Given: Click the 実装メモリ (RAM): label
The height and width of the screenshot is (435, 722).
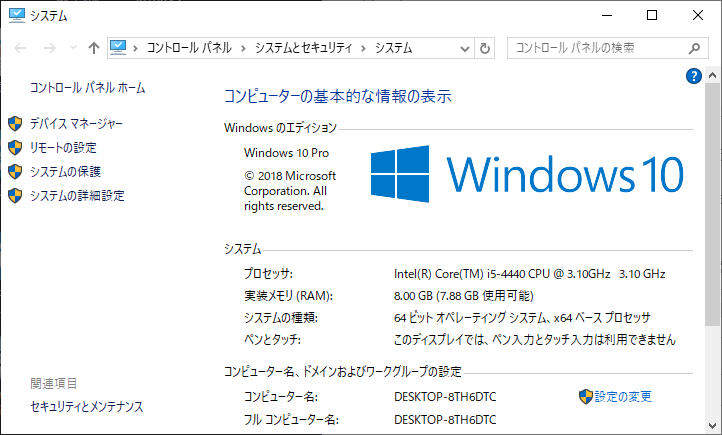Looking at the screenshot, I should [288, 296].
